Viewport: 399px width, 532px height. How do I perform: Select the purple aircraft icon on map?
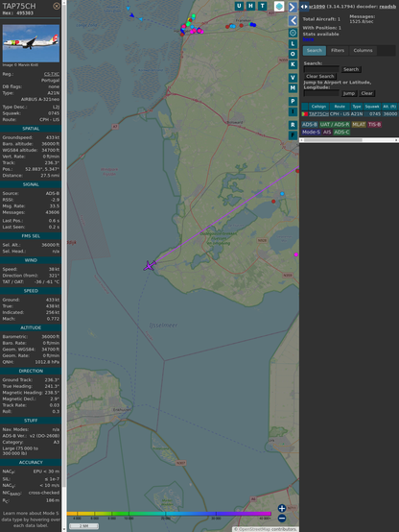click(x=150, y=266)
